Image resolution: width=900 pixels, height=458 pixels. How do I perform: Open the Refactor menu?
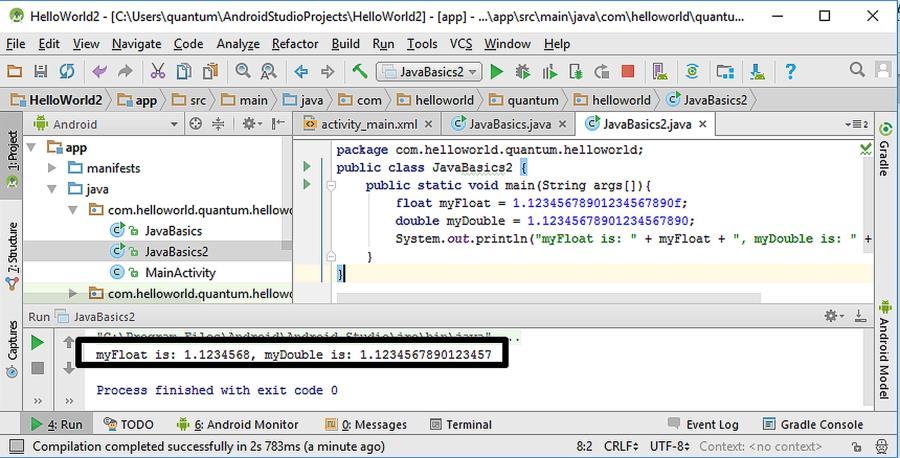pyautogui.click(x=295, y=44)
